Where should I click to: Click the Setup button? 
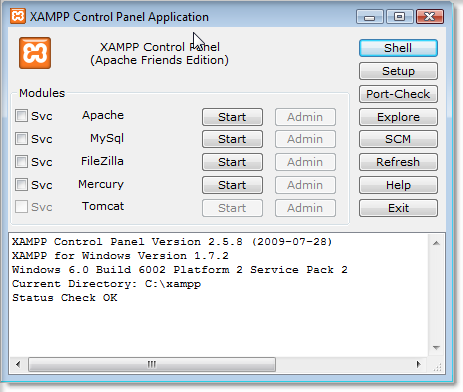coord(398,71)
